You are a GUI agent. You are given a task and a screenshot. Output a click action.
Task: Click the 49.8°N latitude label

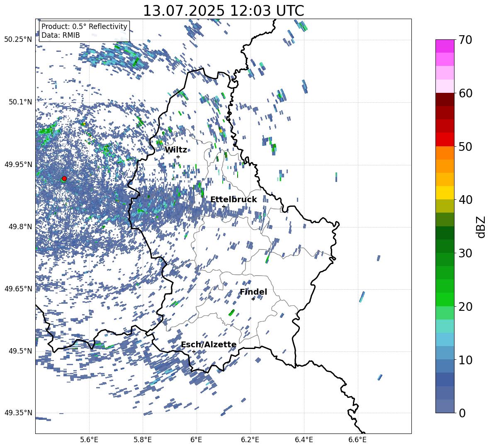click(20, 227)
